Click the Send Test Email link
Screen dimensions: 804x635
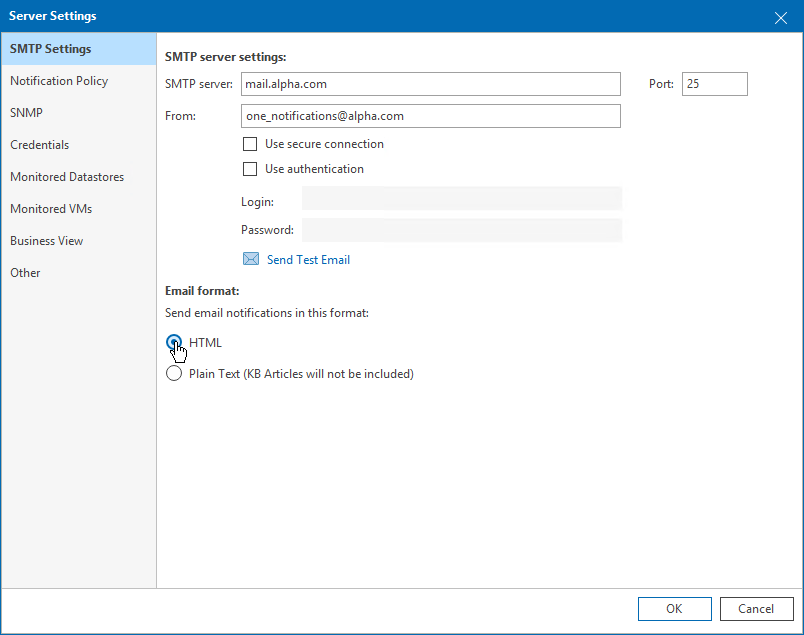308,260
